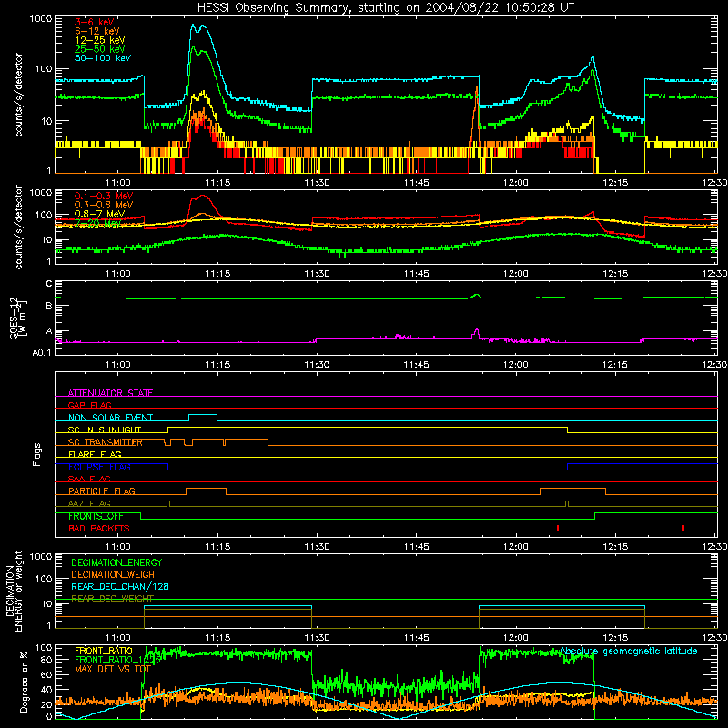Click 'Absolute geomagnetic latitude' label
The width and height of the screenshot is (728, 728).
click(629, 652)
